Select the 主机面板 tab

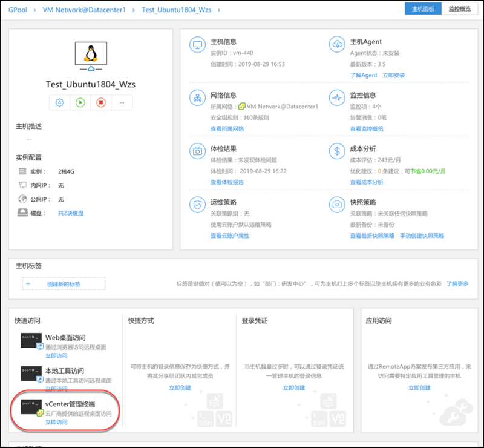[423, 9]
